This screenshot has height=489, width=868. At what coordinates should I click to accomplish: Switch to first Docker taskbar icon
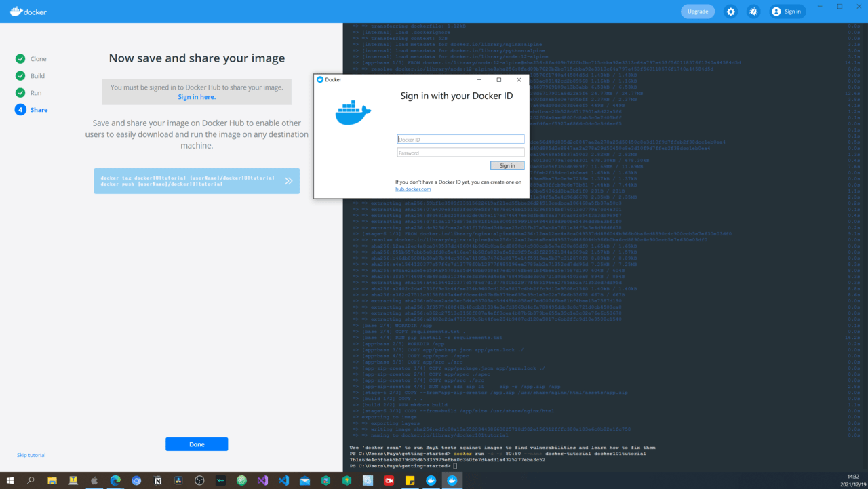coord(431,480)
